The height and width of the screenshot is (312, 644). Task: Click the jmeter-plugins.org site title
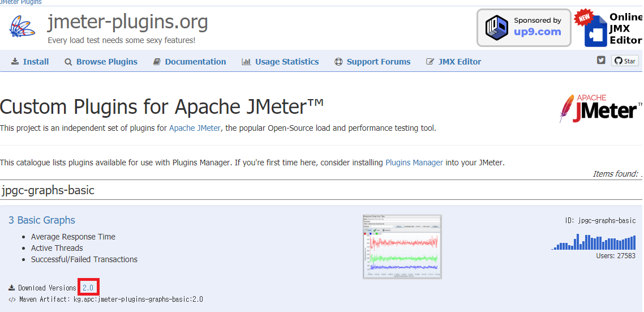[128, 22]
